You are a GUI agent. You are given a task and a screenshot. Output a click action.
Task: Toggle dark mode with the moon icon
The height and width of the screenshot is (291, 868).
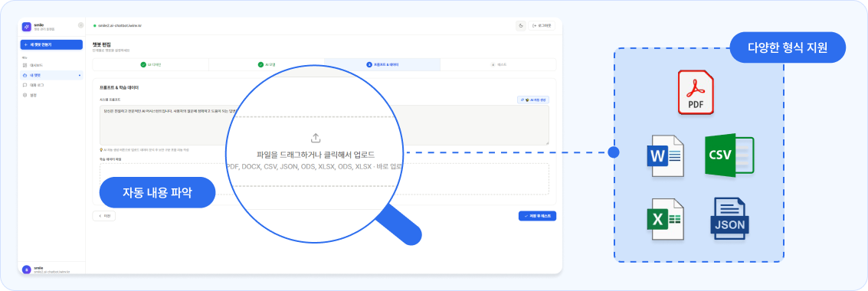coord(520,25)
